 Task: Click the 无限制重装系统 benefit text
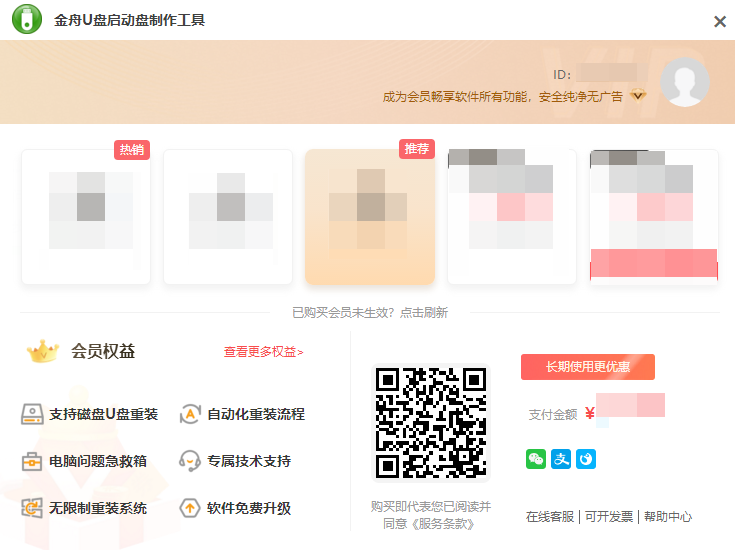point(98,508)
